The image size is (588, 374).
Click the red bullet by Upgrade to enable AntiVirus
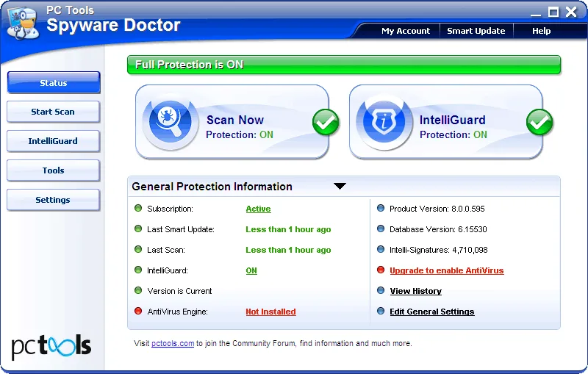pyautogui.click(x=381, y=270)
